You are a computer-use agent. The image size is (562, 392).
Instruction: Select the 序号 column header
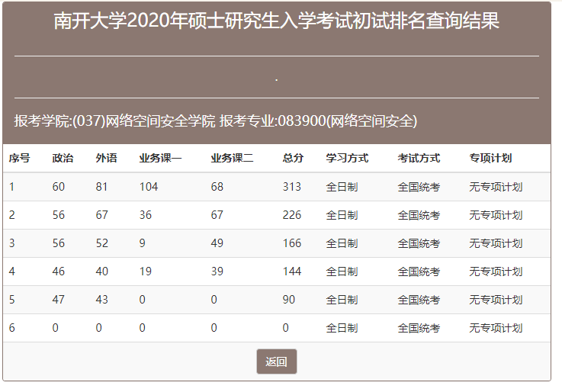click(19, 158)
